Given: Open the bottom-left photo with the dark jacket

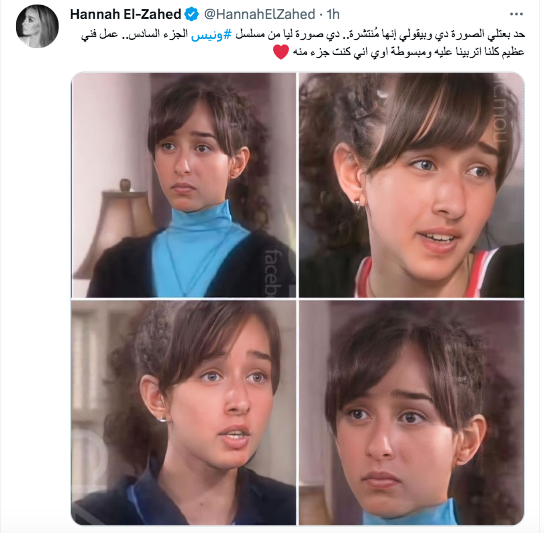Looking at the screenshot, I should (x=184, y=412).
